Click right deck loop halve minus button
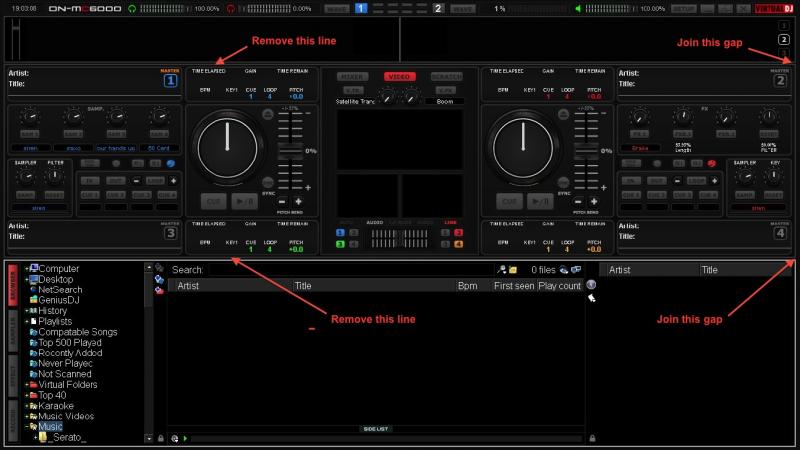The image size is (800, 450). tap(677, 181)
